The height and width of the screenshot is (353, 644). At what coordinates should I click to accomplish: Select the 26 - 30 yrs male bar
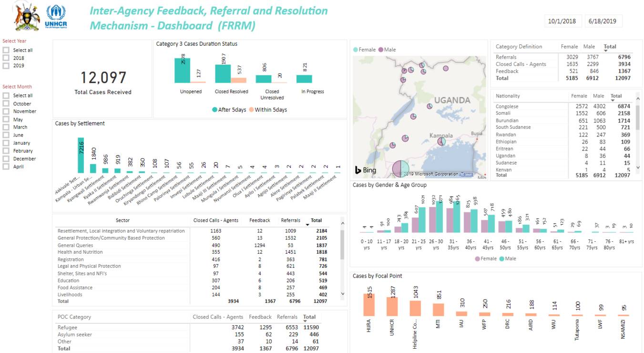tap(440, 217)
